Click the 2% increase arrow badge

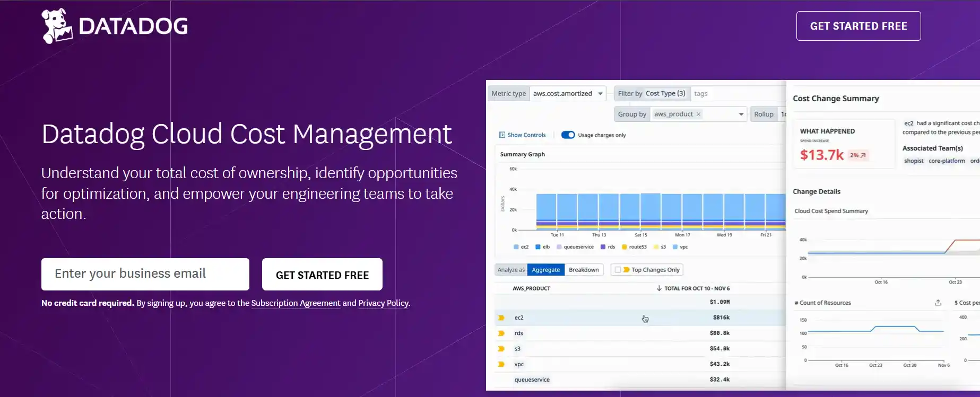tap(858, 155)
